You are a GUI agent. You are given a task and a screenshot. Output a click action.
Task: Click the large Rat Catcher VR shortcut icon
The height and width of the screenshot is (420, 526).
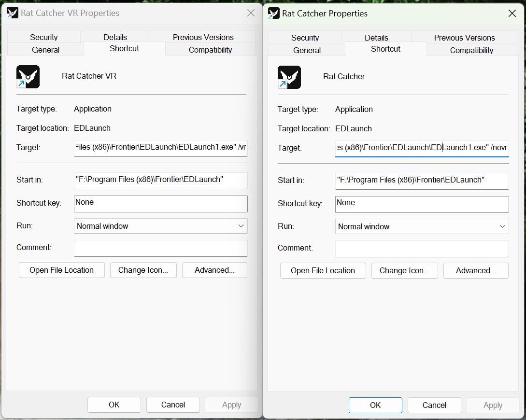(28, 76)
